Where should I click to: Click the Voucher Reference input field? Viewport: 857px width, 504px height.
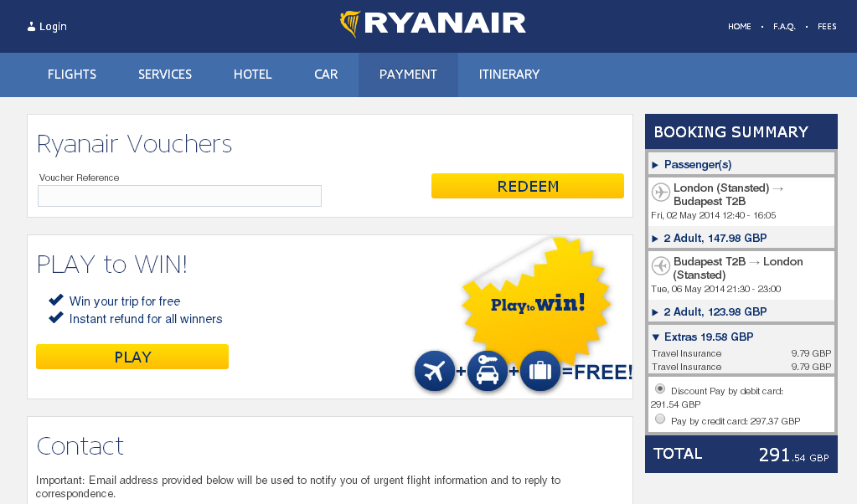coord(179,196)
